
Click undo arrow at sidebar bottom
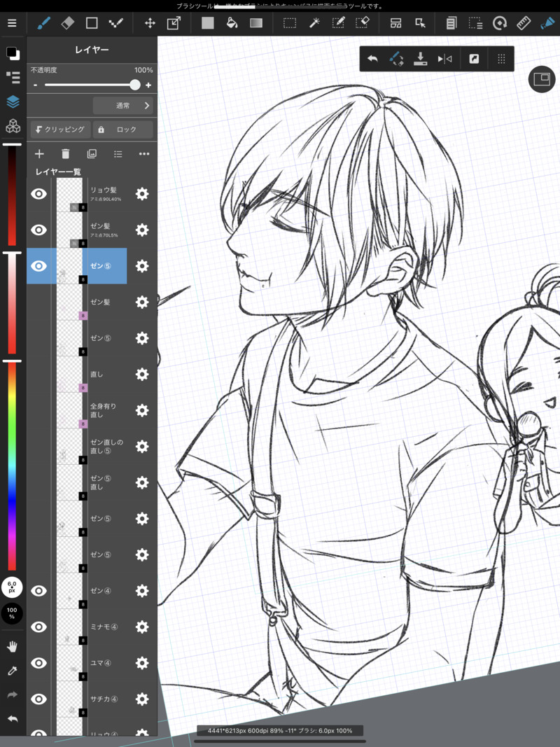tap(13, 719)
